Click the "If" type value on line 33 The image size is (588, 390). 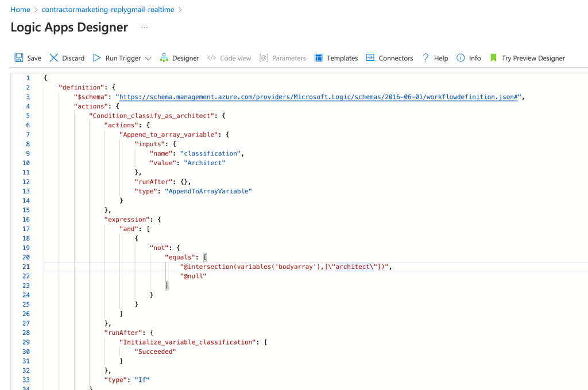coord(142,380)
